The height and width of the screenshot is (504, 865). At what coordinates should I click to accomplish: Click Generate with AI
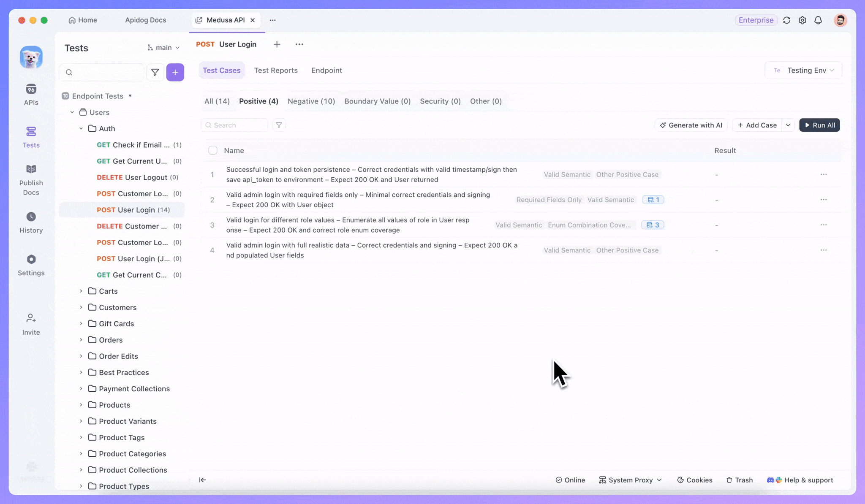point(691,125)
